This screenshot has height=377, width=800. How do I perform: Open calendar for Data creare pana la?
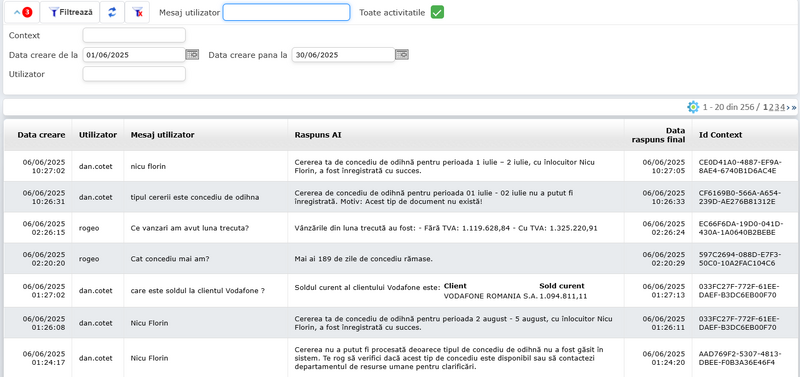click(402, 55)
